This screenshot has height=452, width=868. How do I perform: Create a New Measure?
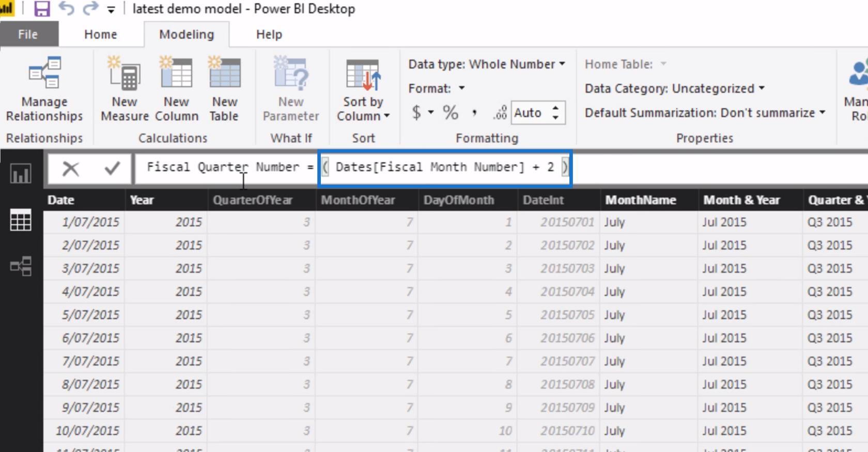125,89
